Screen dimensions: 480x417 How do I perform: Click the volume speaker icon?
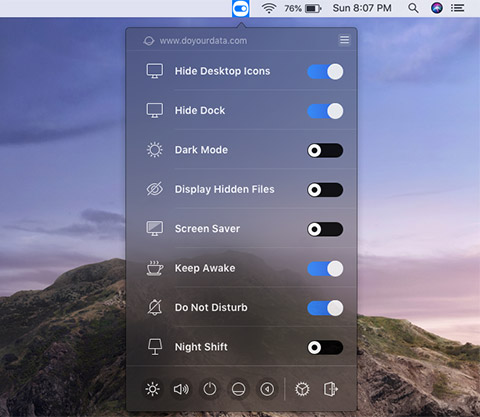(181, 389)
